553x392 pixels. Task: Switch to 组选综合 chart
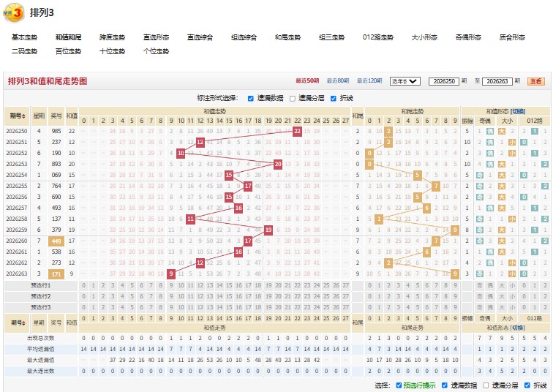coord(244,37)
